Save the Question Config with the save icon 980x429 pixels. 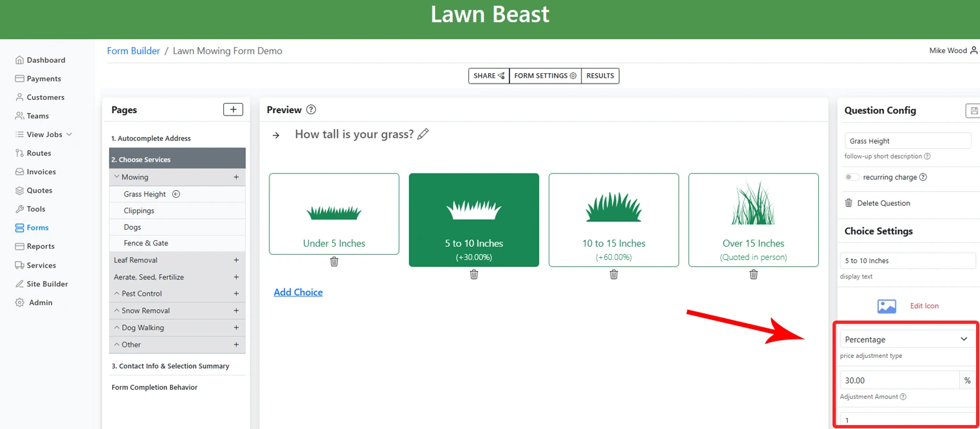pyautogui.click(x=973, y=111)
